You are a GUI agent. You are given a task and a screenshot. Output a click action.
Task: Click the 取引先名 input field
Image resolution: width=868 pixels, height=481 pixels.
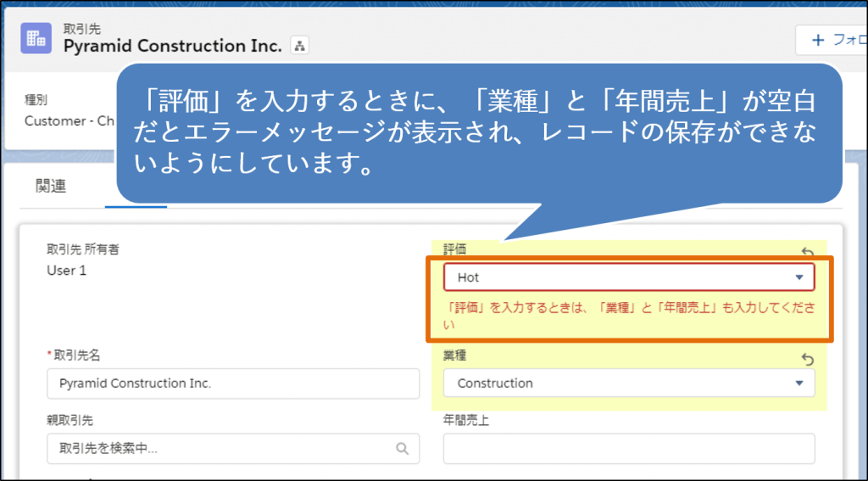pyautogui.click(x=233, y=383)
